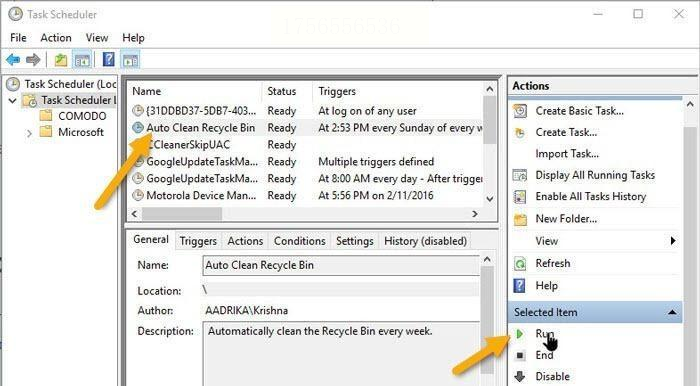The image size is (700, 386).
Task: Select the CCleanerSkipUAC task row
Action: tap(306, 145)
